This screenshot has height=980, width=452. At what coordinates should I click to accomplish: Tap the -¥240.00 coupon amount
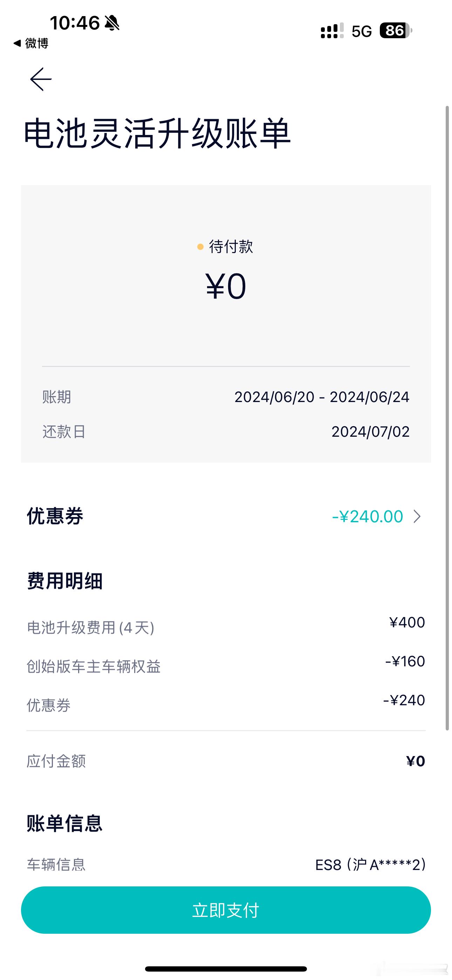tap(367, 516)
